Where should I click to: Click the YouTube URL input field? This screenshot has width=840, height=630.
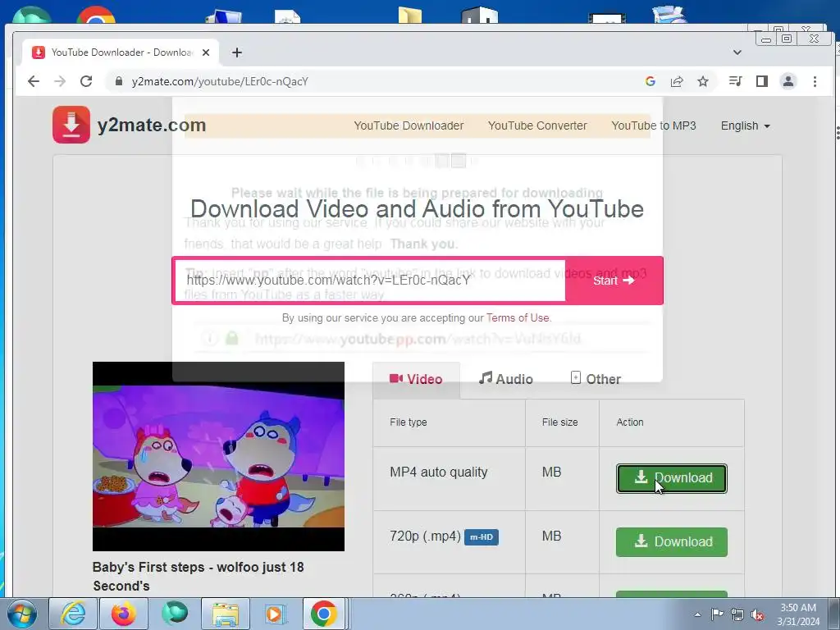(370, 281)
